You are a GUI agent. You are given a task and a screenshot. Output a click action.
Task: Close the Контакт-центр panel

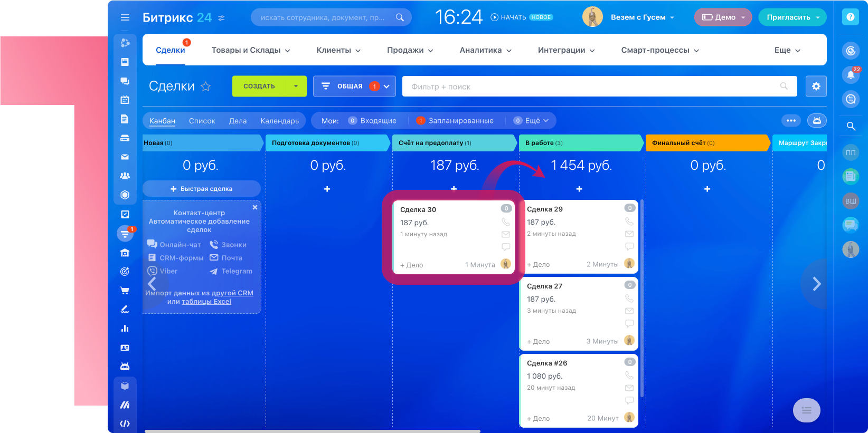255,208
